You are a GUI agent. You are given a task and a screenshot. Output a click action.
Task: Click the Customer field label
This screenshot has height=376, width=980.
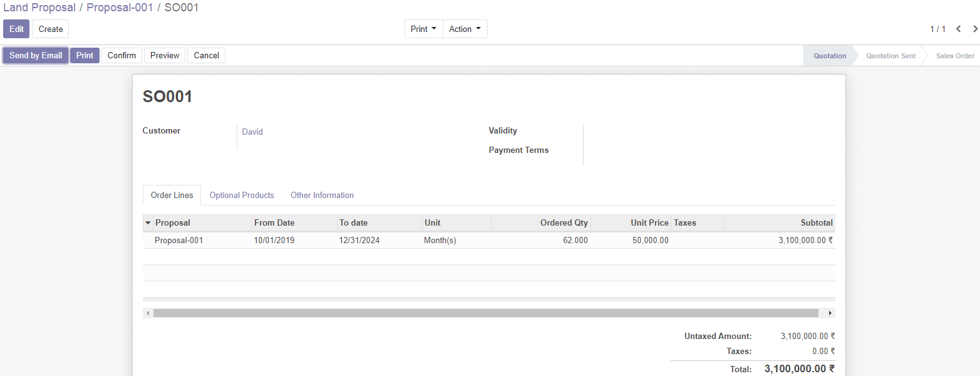pos(162,131)
